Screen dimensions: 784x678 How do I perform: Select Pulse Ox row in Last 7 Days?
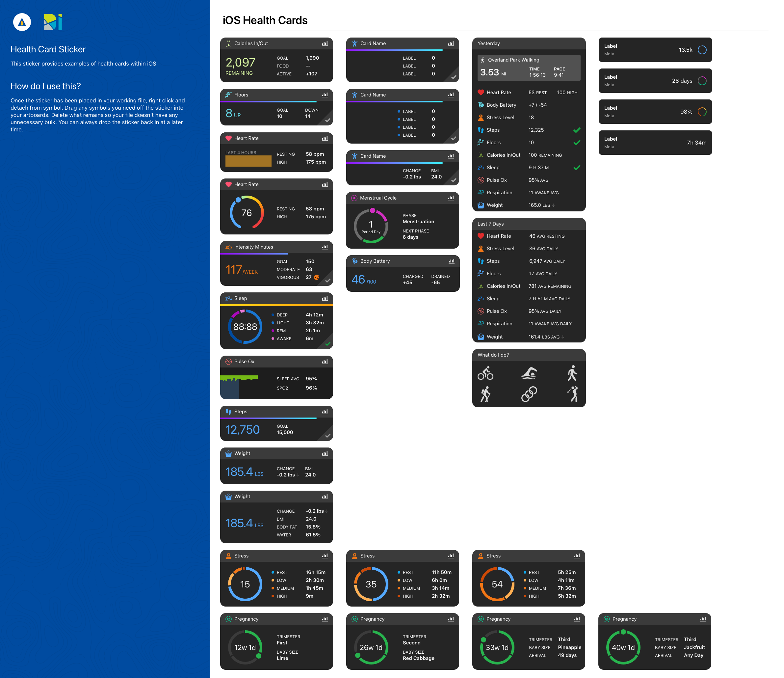pyautogui.click(x=529, y=311)
